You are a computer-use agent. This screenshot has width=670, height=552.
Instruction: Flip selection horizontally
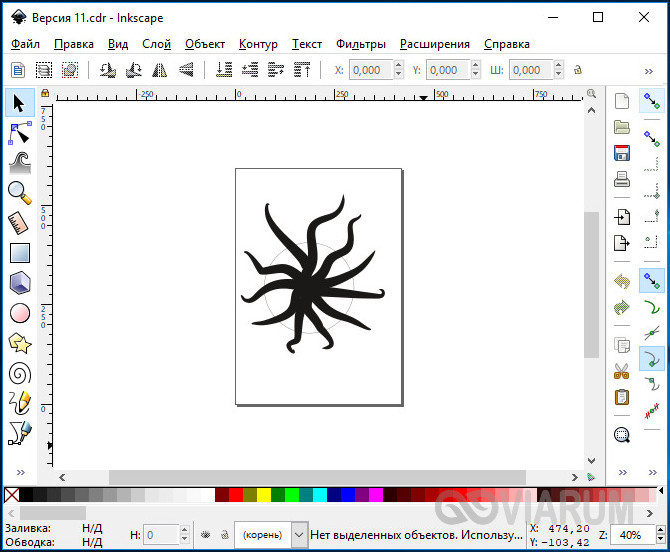coord(160,70)
